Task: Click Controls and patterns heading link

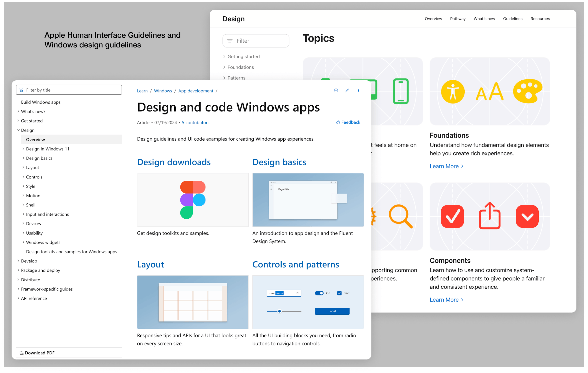Action: 296,265
